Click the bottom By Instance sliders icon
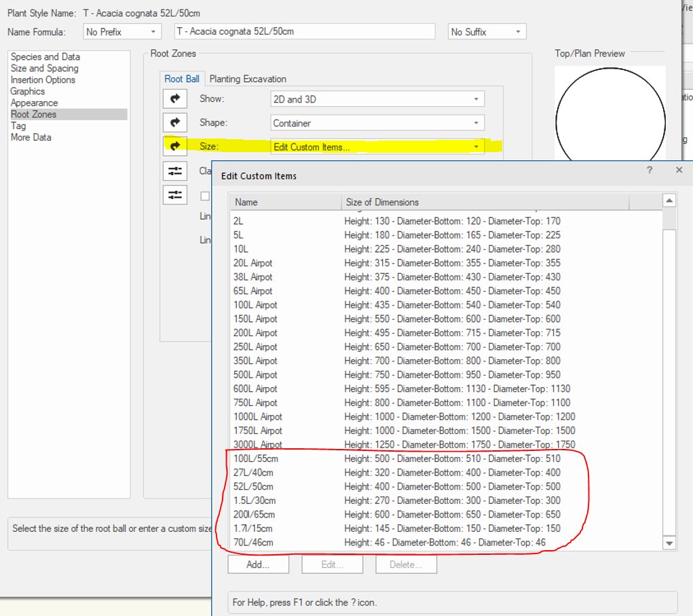The width and height of the screenshot is (693, 616). pyautogui.click(x=174, y=195)
